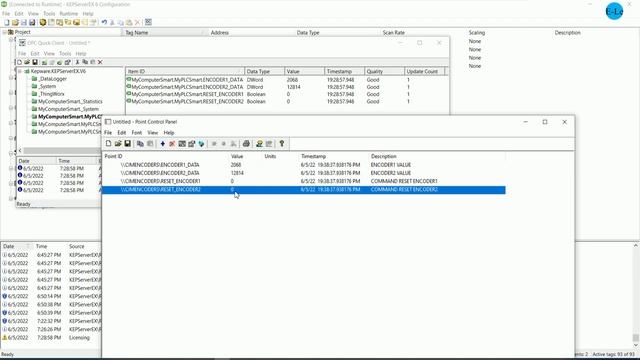Click round yellow channel icon in KEPServerEX toolbar

42,22
